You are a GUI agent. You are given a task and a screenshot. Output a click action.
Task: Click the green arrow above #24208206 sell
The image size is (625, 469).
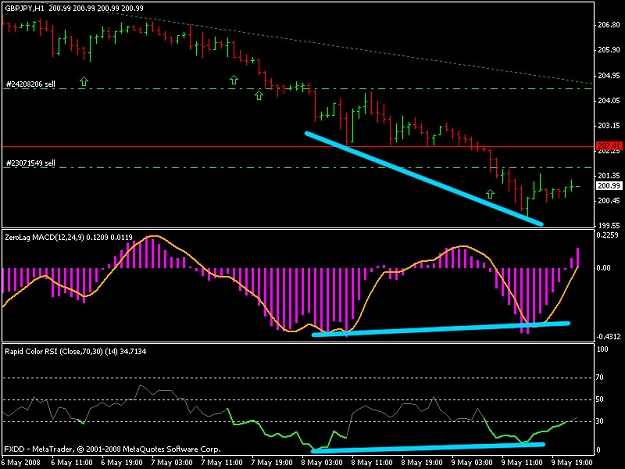tap(84, 81)
